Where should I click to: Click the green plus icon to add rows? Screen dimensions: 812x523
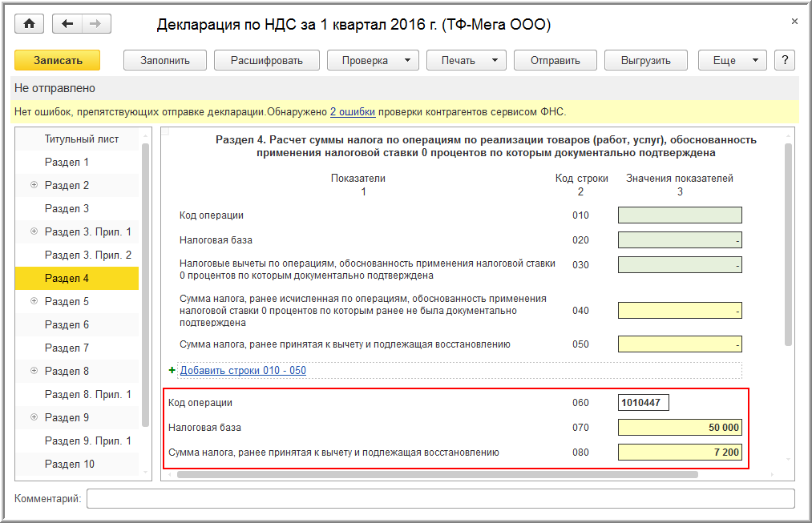tap(172, 370)
